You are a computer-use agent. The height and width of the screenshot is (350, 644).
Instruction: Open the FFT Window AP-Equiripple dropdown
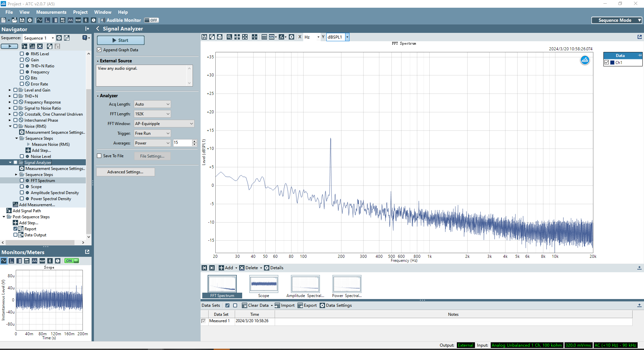164,124
